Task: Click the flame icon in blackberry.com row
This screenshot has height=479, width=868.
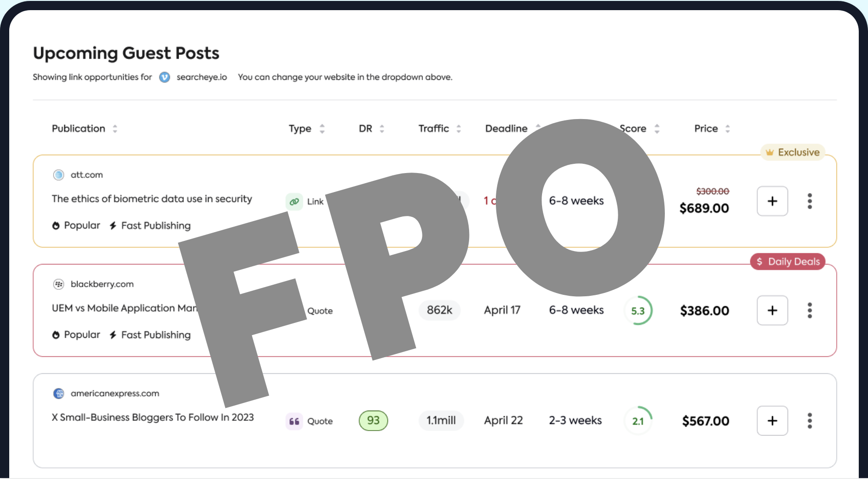Action: [56, 335]
